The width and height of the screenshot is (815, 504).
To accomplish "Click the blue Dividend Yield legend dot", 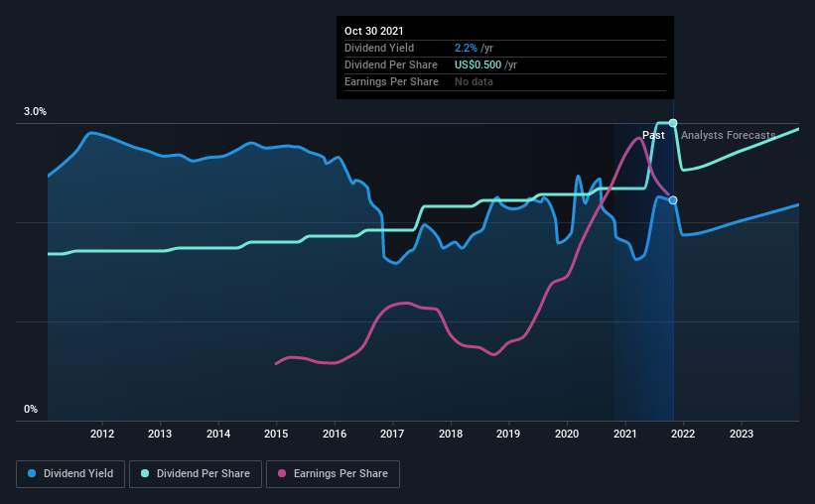I will (32, 473).
